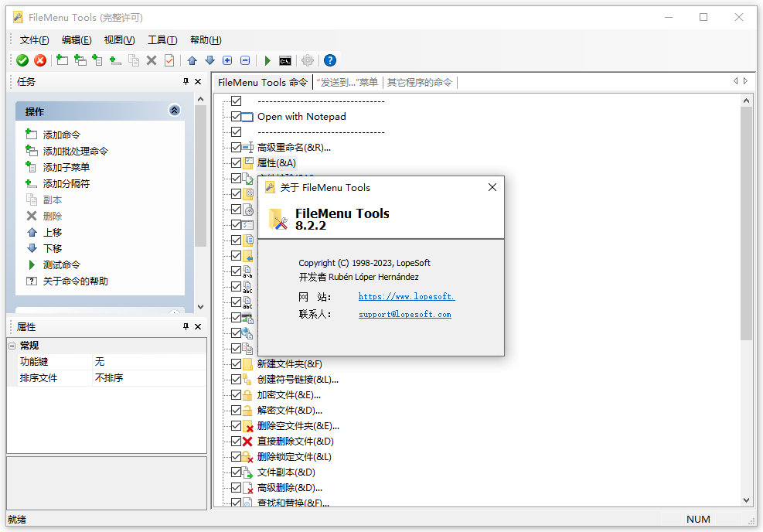763x532 pixels.
Task: Click the 下移 blue down arrow icon
Action: point(32,248)
